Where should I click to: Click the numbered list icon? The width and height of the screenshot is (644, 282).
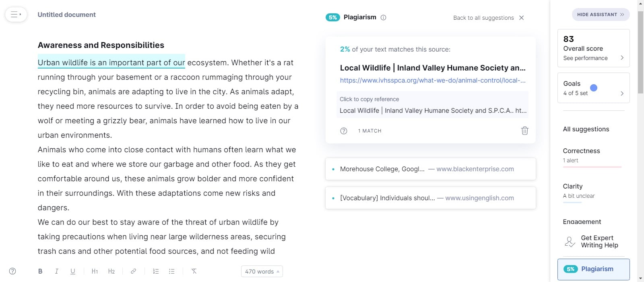[156, 271]
